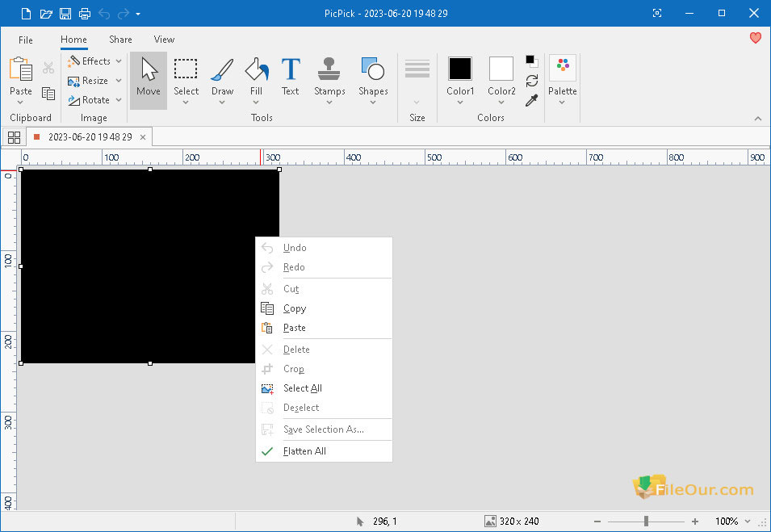Screen dimensions: 771x532
Task: Switch to the Share ribbon tab
Action: pos(120,40)
